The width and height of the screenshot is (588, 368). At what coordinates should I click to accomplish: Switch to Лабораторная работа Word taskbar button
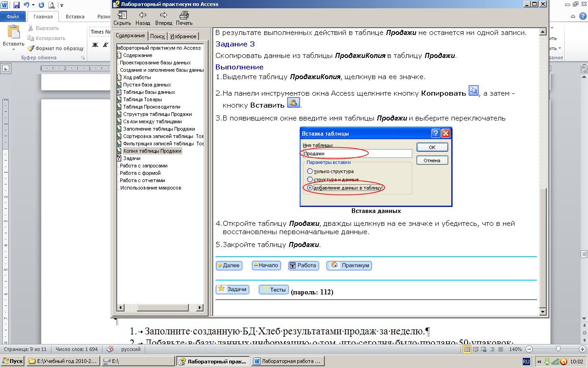pos(288,361)
